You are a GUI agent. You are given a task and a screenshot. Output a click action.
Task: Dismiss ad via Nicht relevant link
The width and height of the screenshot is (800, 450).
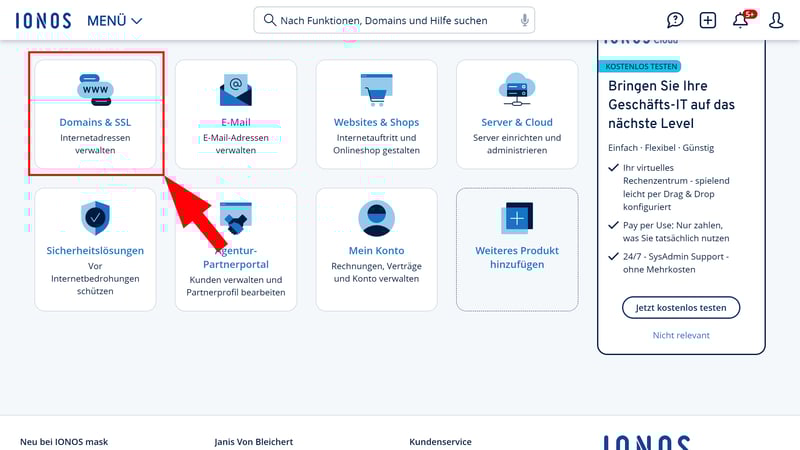pyautogui.click(x=681, y=336)
